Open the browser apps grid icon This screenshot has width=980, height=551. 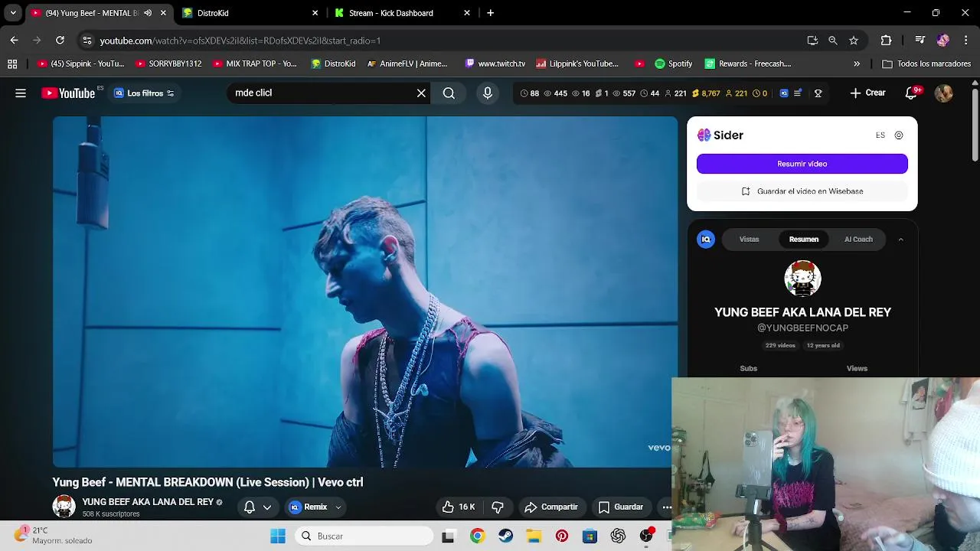[x=12, y=64]
